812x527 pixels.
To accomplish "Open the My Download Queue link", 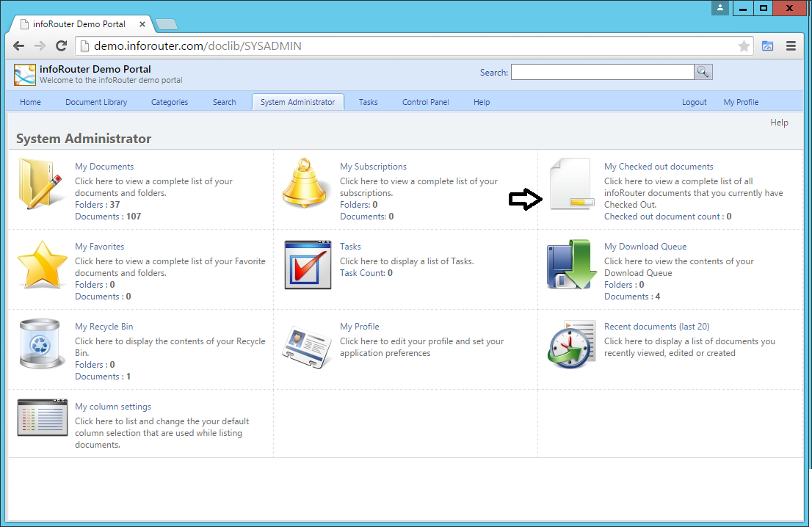I will 645,247.
